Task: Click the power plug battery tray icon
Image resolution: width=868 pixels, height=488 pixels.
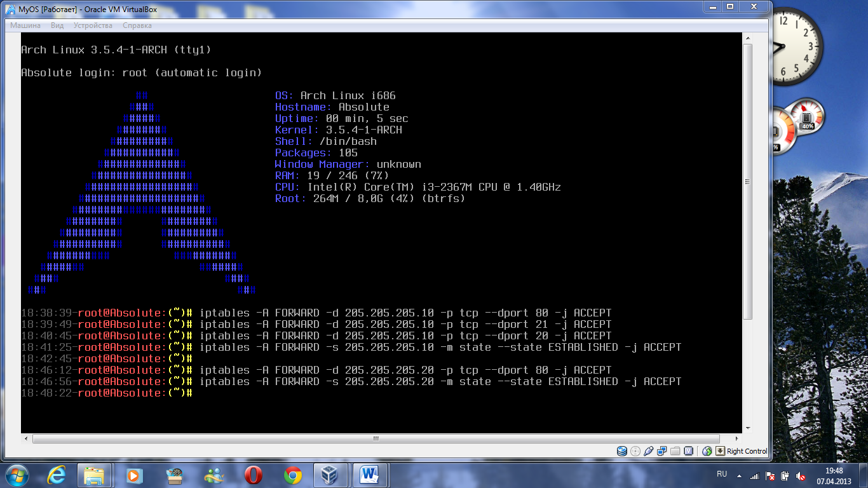Action: [x=785, y=475]
